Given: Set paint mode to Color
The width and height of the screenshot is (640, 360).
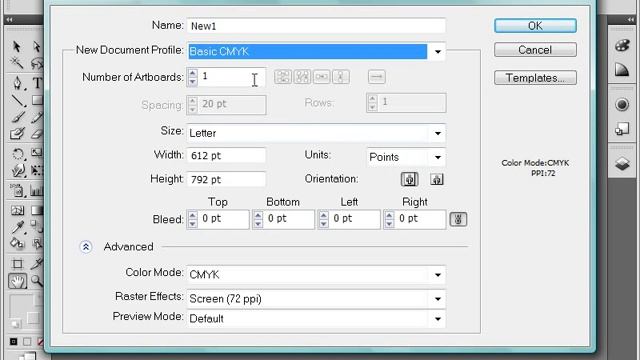Looking at the screenshot, I should click(x=13, y=342).
